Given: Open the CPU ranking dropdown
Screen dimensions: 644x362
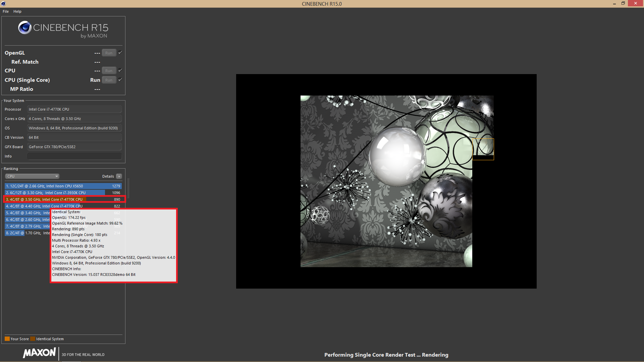Looking at the screenshot, I should click(32, 176).
